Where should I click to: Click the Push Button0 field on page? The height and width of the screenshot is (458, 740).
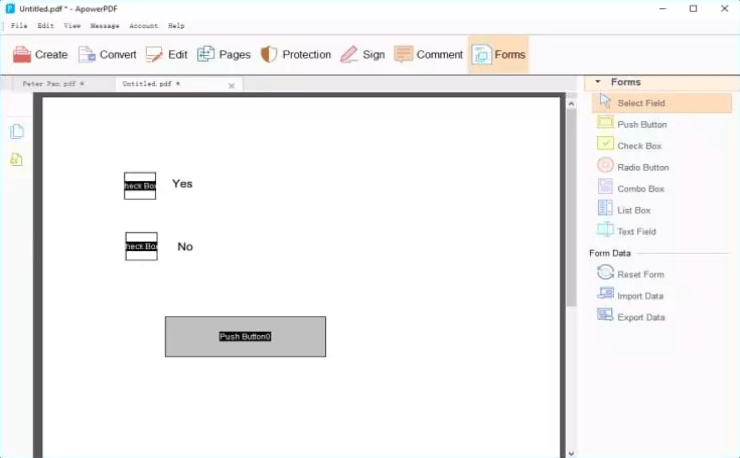click(245, 337)
